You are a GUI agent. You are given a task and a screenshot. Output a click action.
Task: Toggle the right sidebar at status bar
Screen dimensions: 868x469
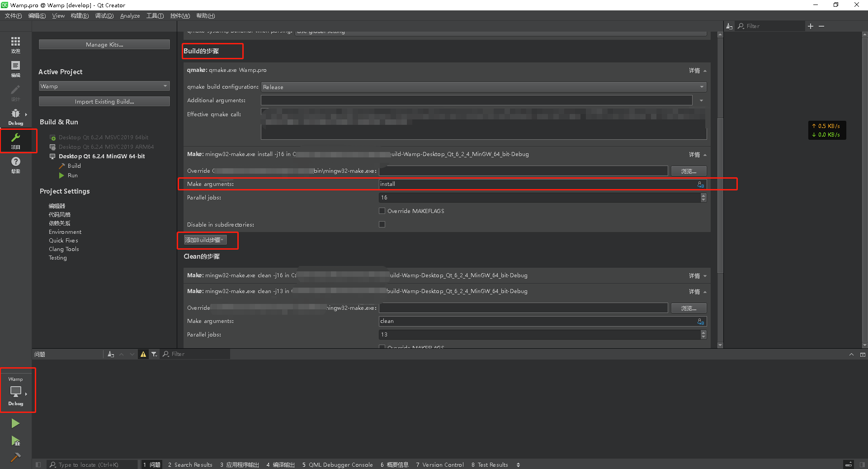click(862, 464)
